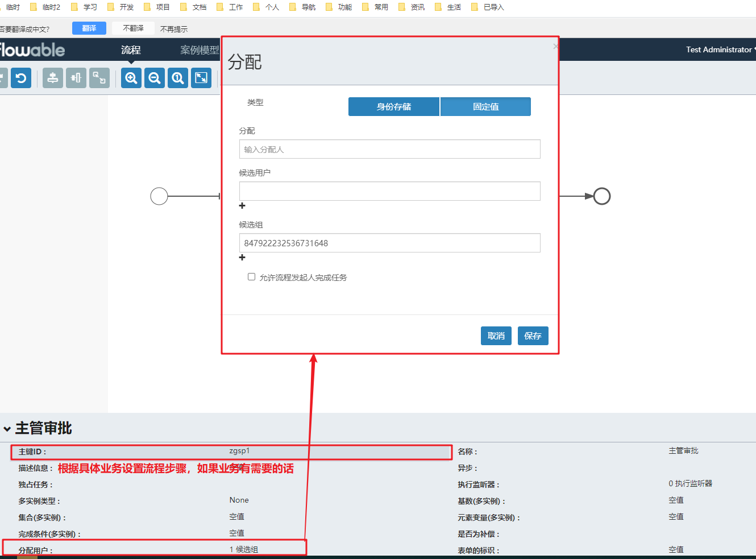Click the same-size toolbar icon
This screenshot has height=559, width=756.
99,78
